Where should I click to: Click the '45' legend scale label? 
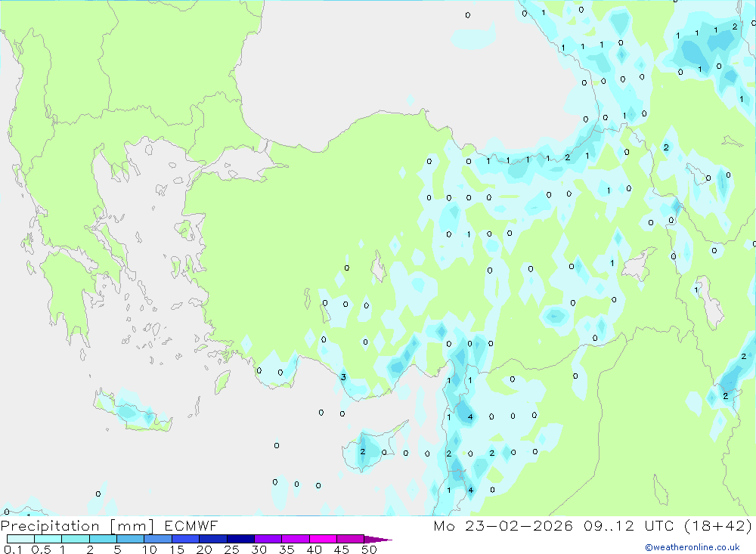coord(342,549)
